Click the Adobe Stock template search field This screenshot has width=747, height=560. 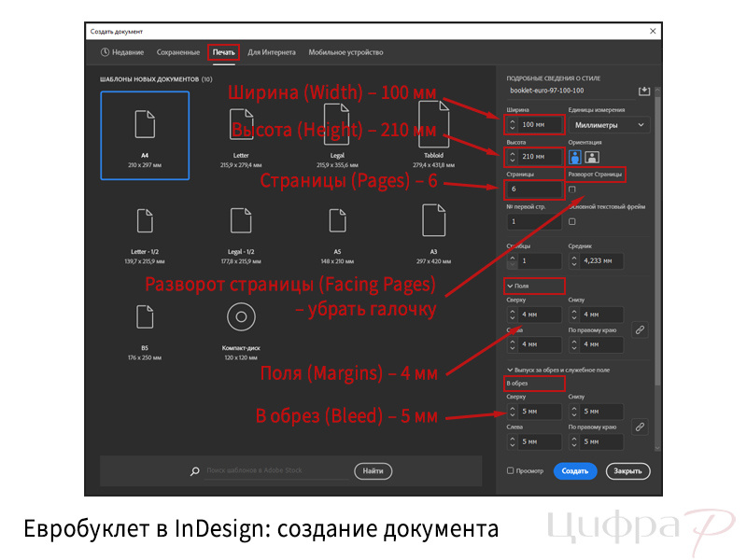[280, 471]
